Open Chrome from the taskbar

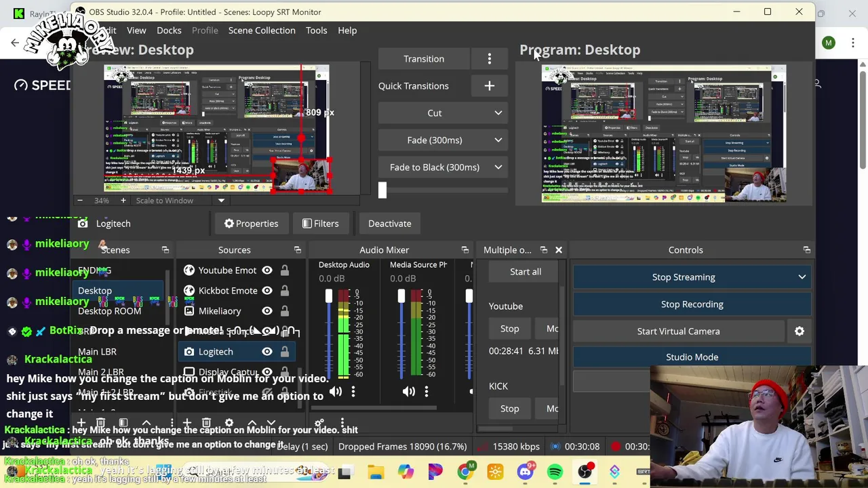click(x=465, y=472)
